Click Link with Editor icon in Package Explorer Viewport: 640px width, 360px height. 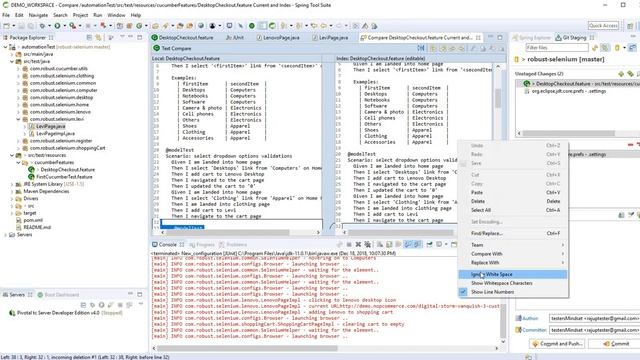(x=98, y=37)
